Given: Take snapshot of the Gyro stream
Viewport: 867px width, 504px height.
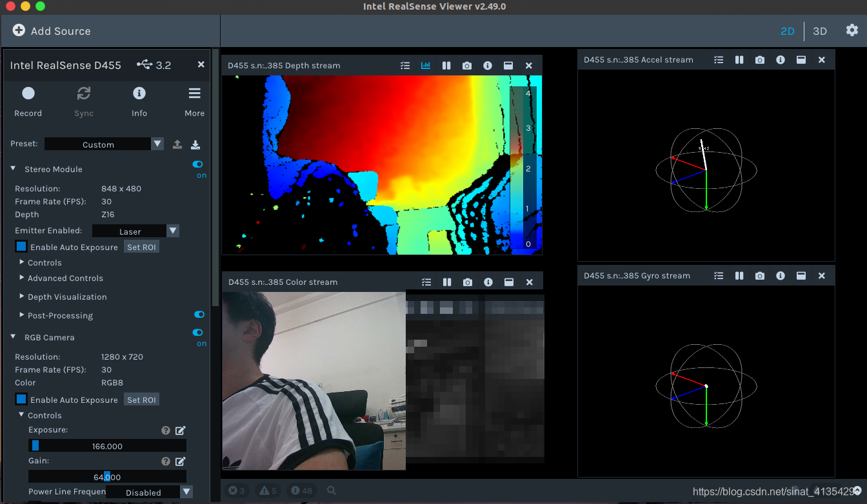Looking at the screenshot, I should 760,276.
